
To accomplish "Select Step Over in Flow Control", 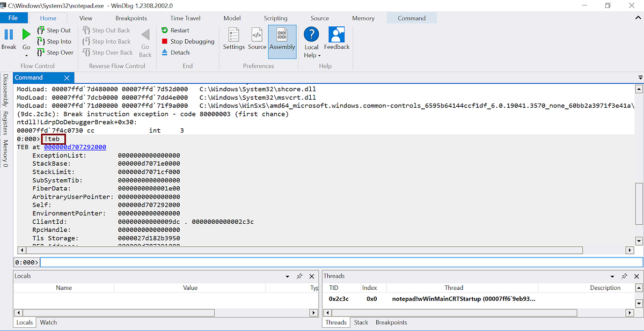I will click(55, 53).
